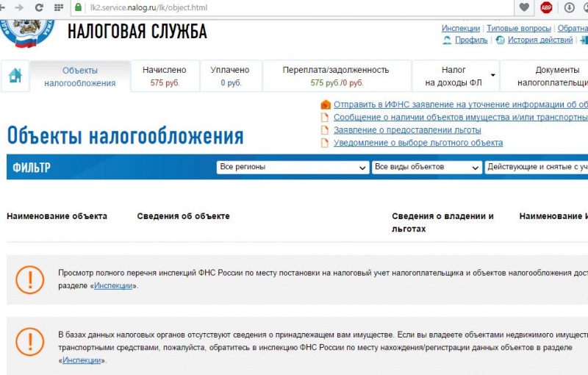This screenshot has width=588, height=375.
Task: Switch to the 'Начислено' tab
Action: pos(165,76)
